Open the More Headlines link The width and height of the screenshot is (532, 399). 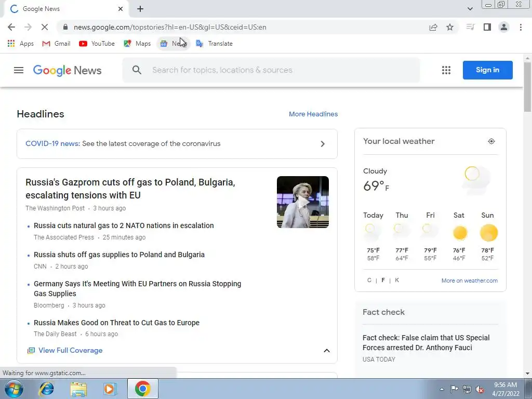313,114
